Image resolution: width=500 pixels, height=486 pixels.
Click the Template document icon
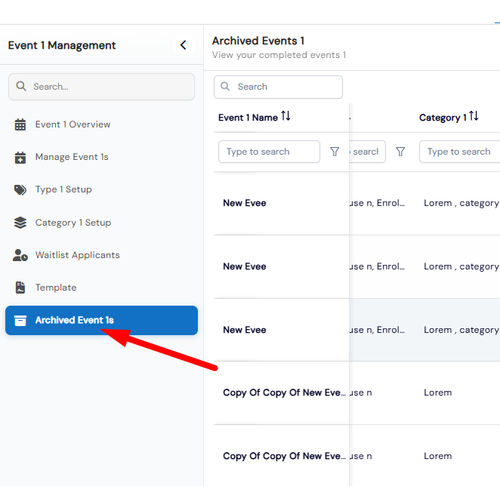(20, 287)
